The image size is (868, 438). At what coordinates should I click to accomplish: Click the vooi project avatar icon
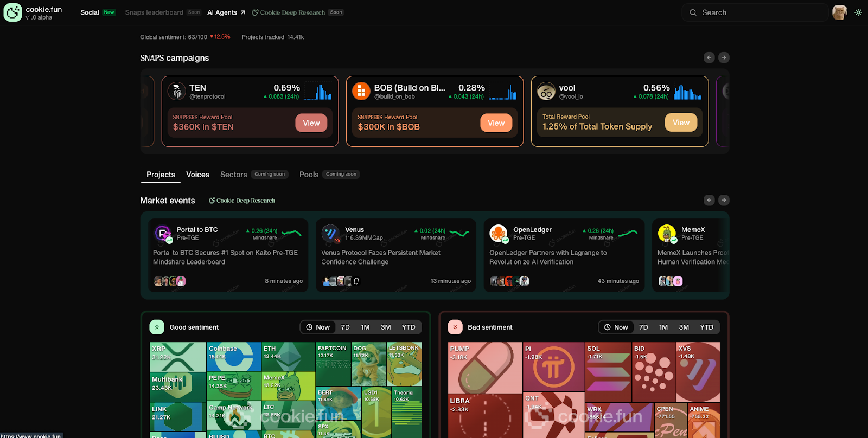tap(546, 91)
